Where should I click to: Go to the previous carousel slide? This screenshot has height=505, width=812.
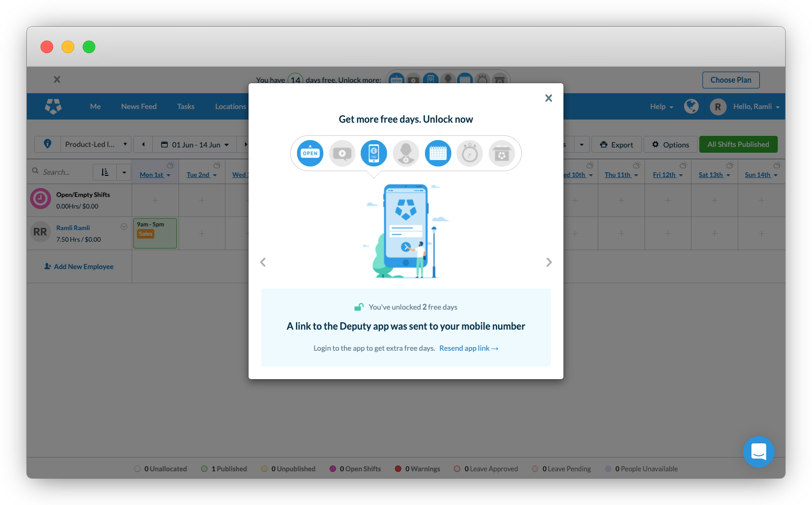(x=263, y=262)
